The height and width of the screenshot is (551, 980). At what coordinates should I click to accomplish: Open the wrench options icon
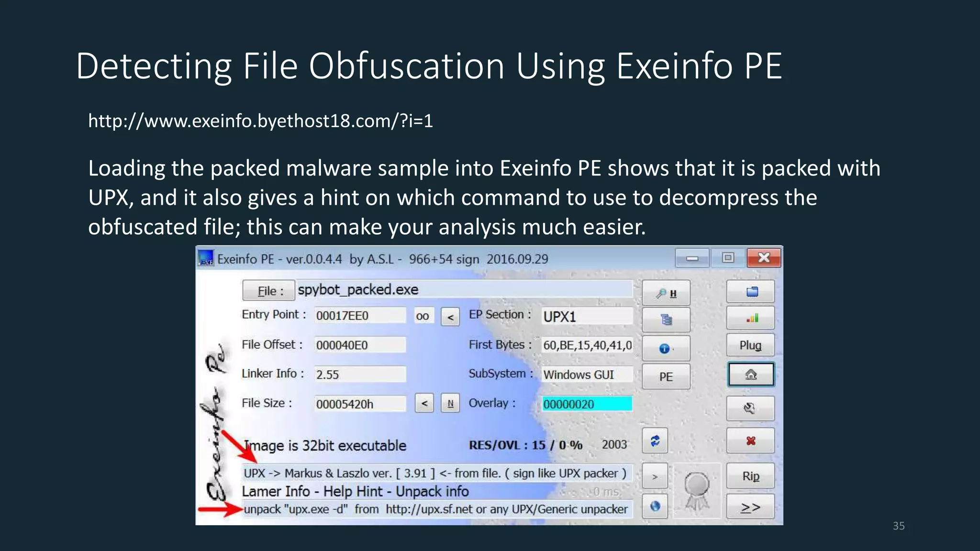(x=750, y=408)
